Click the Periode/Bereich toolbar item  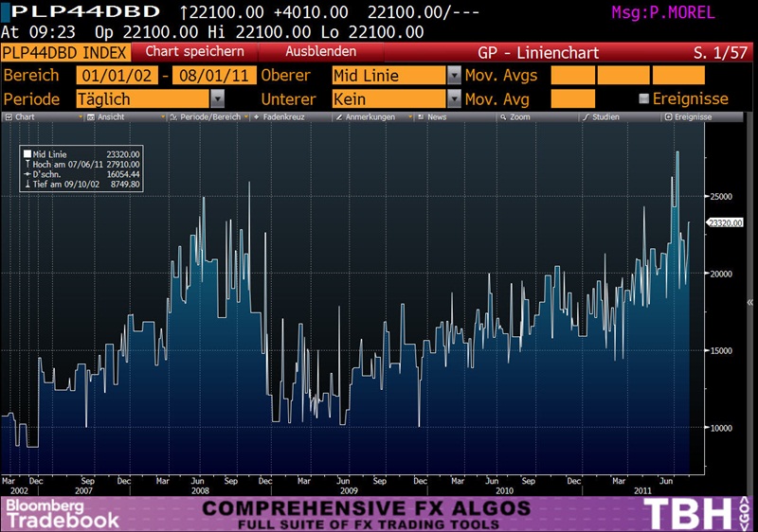click(204, 117)
